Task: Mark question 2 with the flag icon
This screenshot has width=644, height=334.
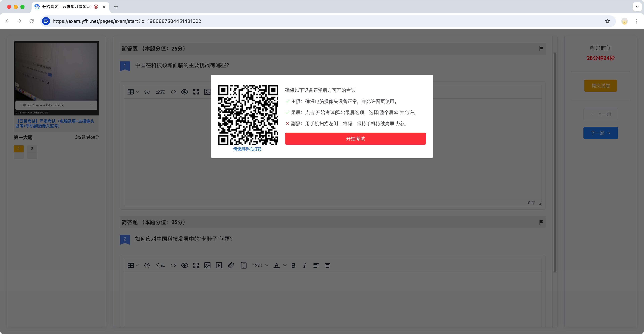Action: pyautogui.click(x=541, y=222)
